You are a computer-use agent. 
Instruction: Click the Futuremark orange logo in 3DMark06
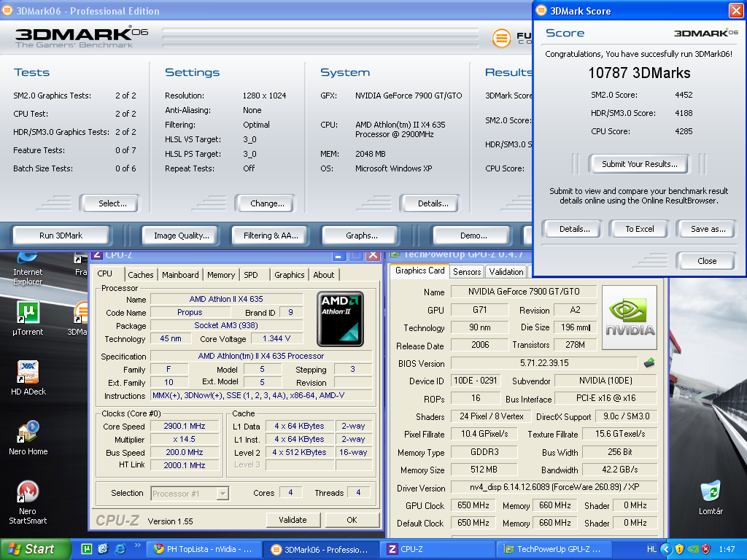(x=501, y=38)
